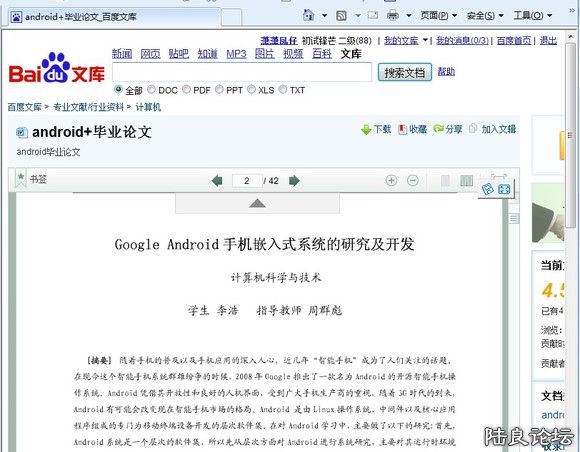This screenshot has height=452, width=580.
Task: Expand the 我的文库 dropdown arrow
Action: pos(425,40)
